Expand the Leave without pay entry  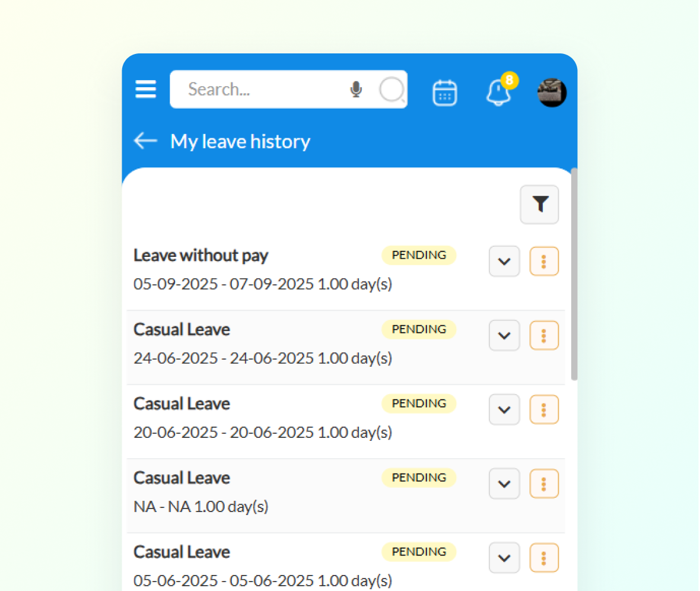pos(504,261)
